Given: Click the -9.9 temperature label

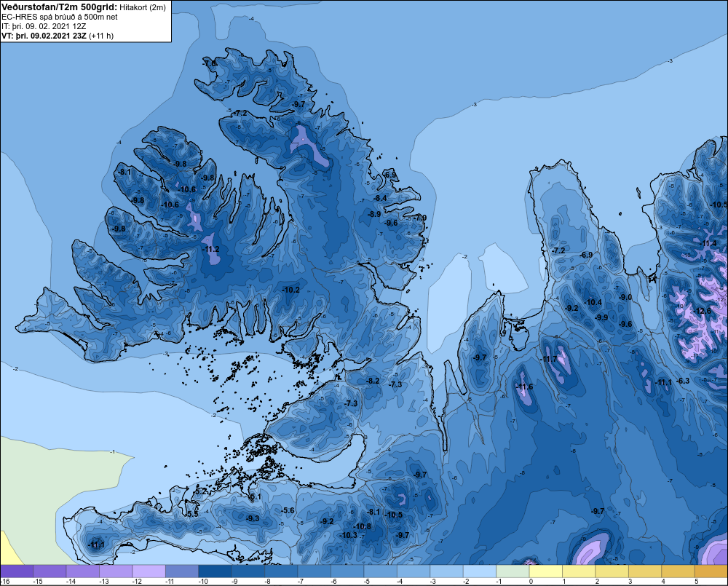Looking at the screenshot, I should click(x=601, y=317).
